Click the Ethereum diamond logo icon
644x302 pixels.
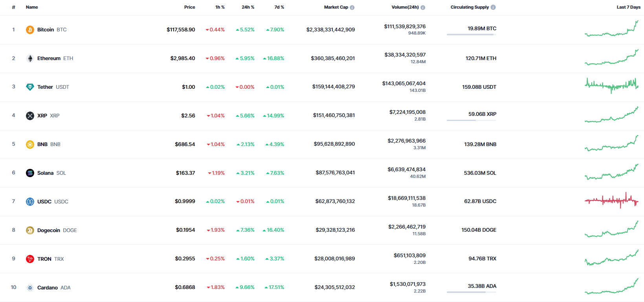(x=30, y=59)
